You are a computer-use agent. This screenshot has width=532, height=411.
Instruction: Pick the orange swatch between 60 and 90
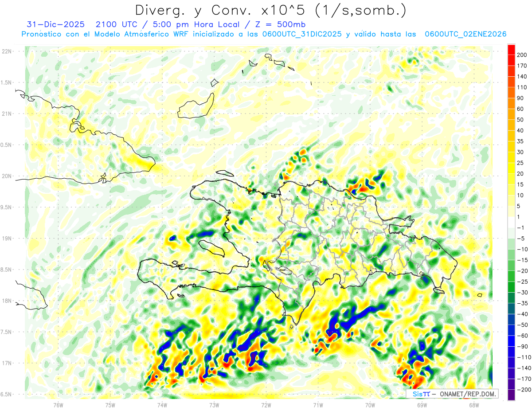click(x=511, y=104)
